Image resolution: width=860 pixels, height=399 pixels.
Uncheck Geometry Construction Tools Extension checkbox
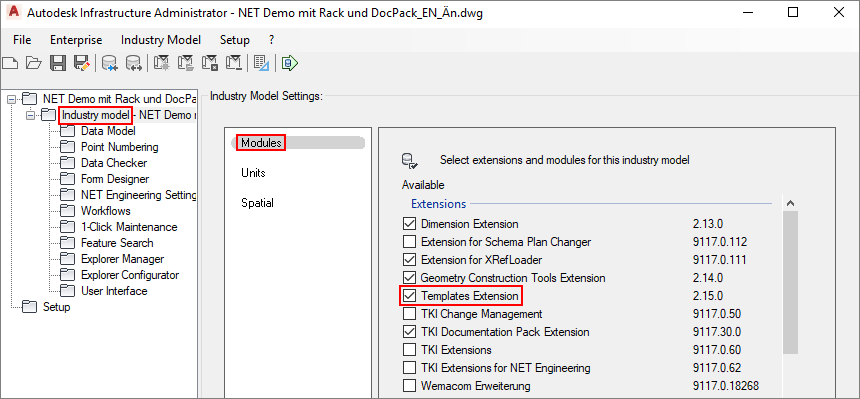point(409,278)
